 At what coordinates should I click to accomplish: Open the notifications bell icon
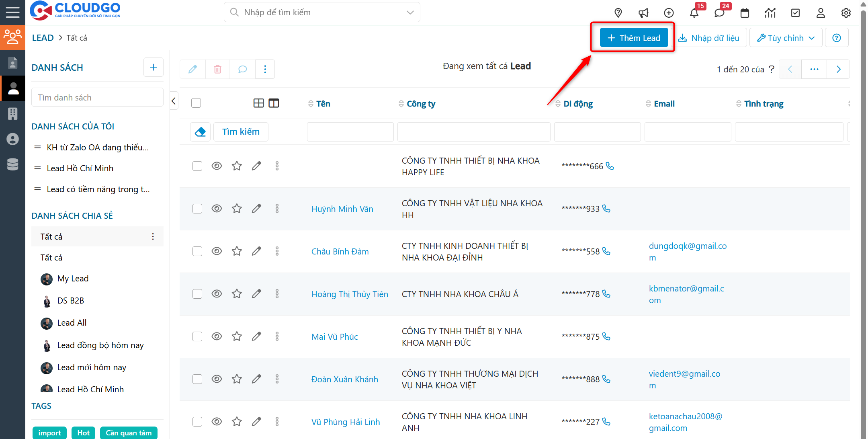tap(694, 13)
